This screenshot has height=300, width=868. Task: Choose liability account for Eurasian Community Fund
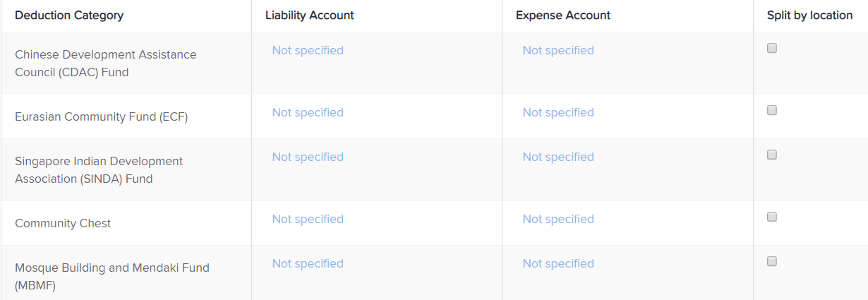pyautogui.click(x=308, y=112)
